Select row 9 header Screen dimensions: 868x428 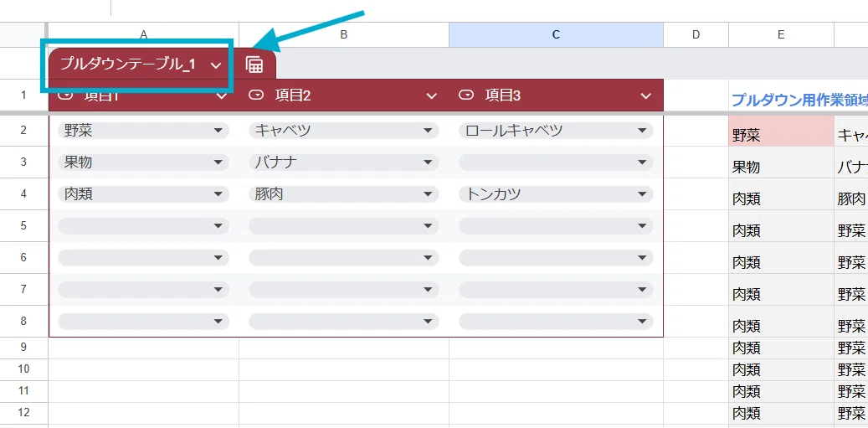[23, 348]
